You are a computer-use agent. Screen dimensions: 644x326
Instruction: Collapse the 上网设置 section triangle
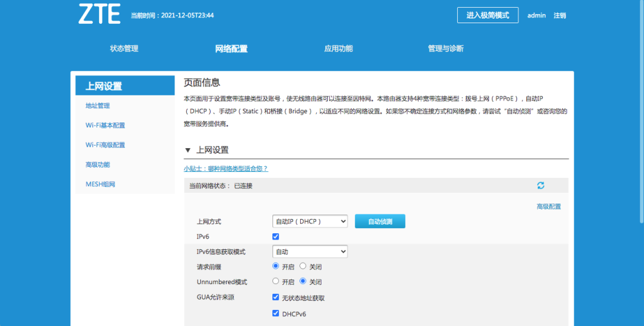tap(188, 150)
